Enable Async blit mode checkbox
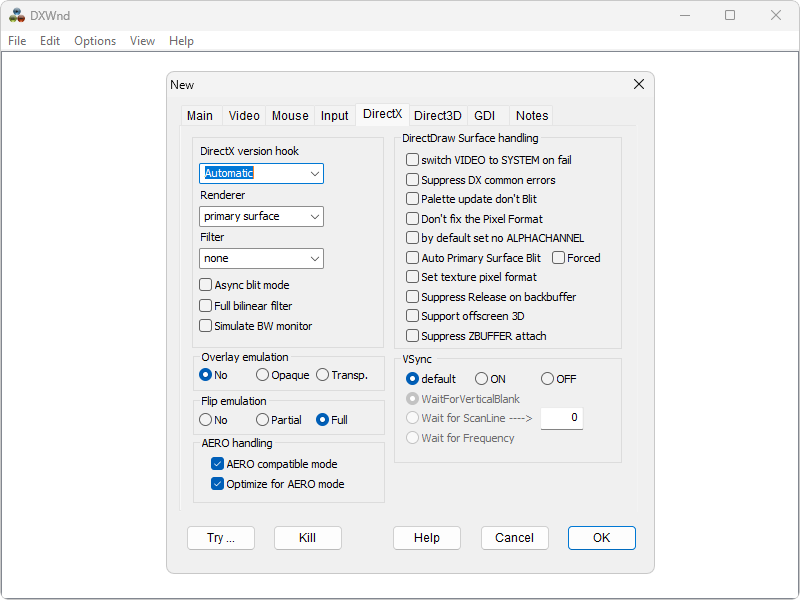Viewport: 800px width, 600px height. coord(206,286)
